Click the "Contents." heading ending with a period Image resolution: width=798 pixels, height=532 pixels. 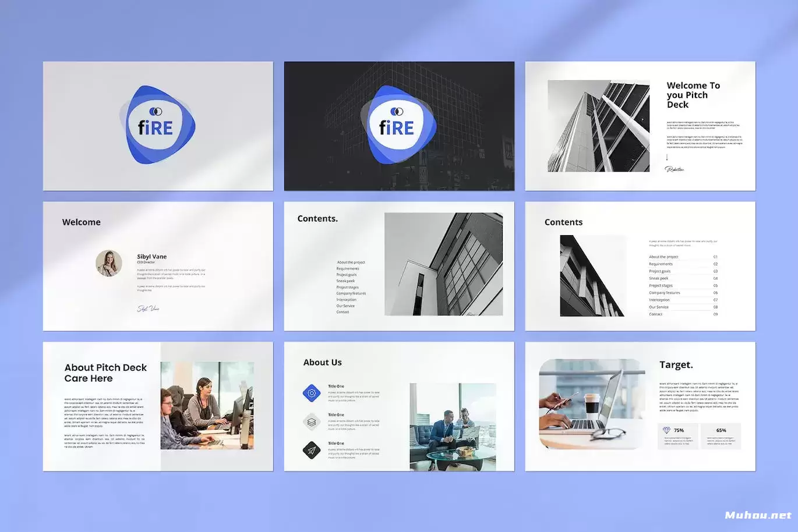(x=317, y=219)
